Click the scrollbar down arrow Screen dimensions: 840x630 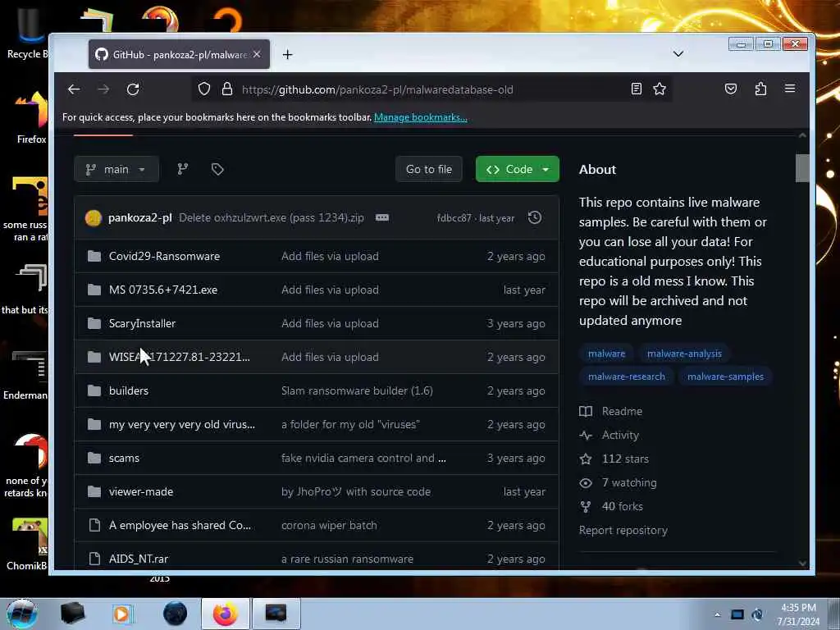pos(802,563)
